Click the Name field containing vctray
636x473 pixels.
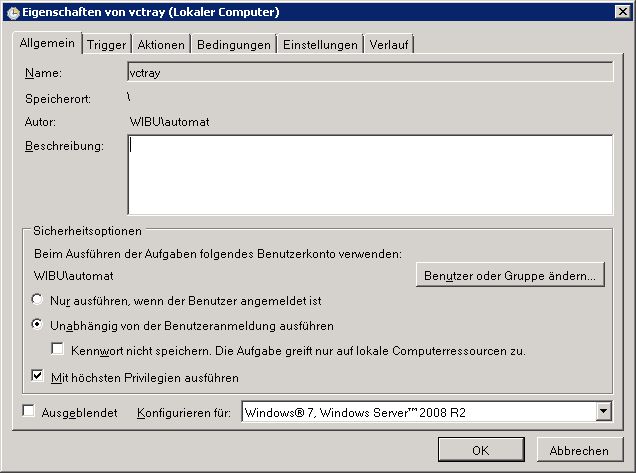click(x=370, y=72)
